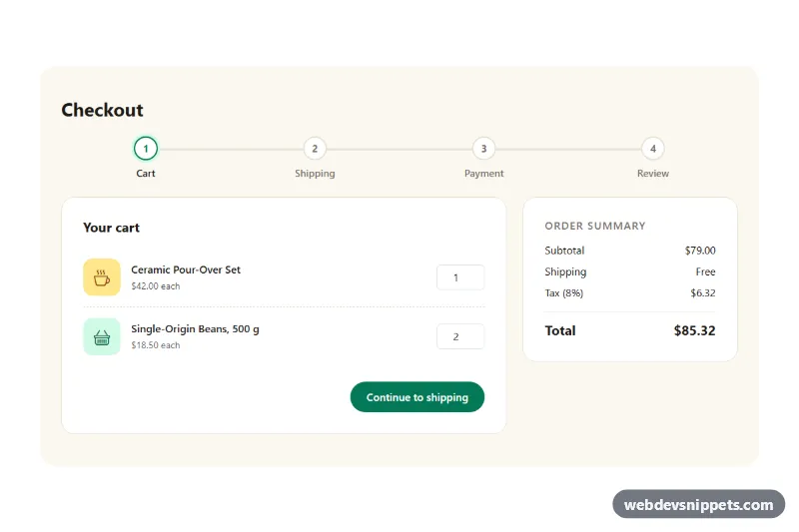
Task: Click the Shipping value Free
Action: [x=705, y=271]
